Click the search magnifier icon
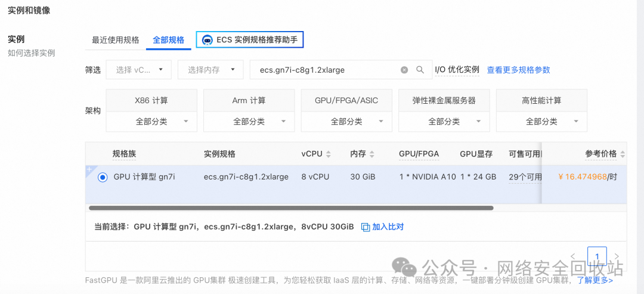 420,70
